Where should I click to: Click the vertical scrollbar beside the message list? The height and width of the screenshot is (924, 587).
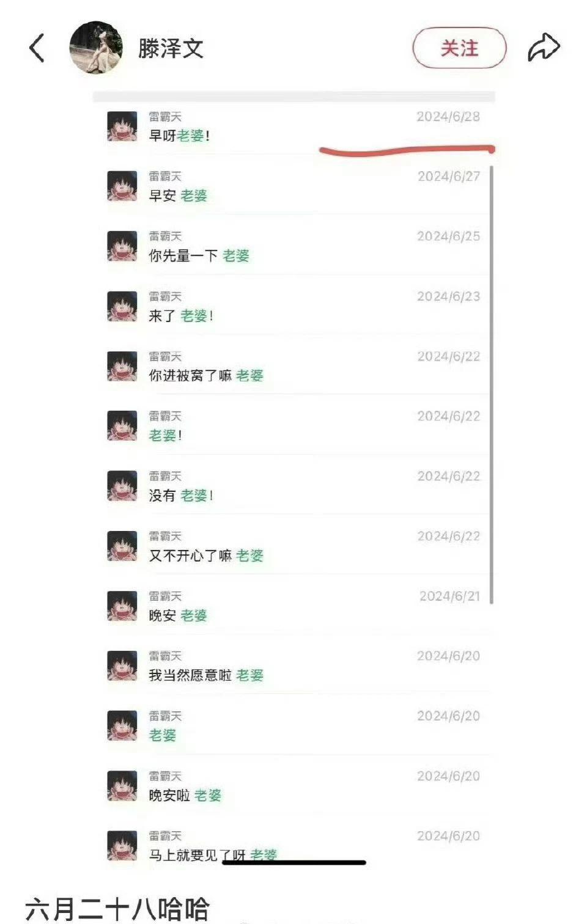point(492,384)
